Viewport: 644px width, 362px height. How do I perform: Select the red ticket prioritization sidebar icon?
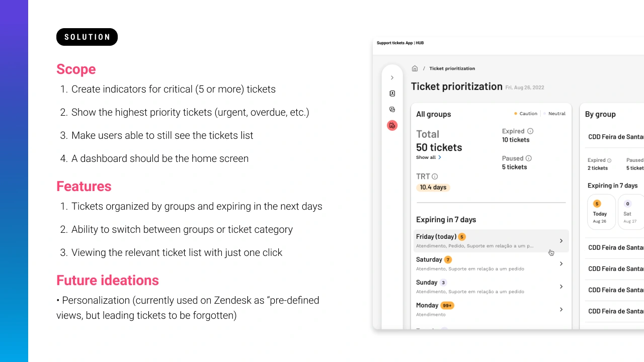(392, 125)
